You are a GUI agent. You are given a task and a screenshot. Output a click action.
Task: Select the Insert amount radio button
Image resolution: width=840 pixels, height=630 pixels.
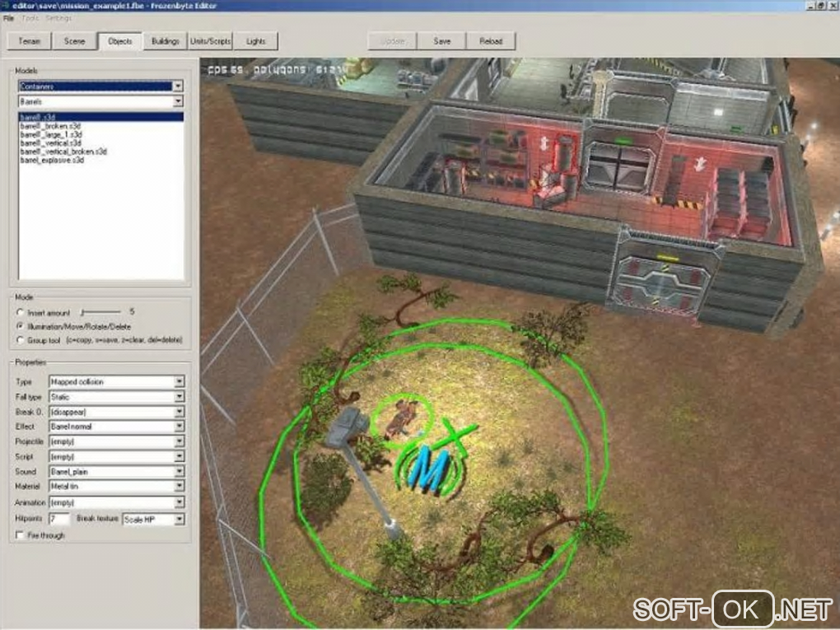pyautogui.click(x=21, y=312)
